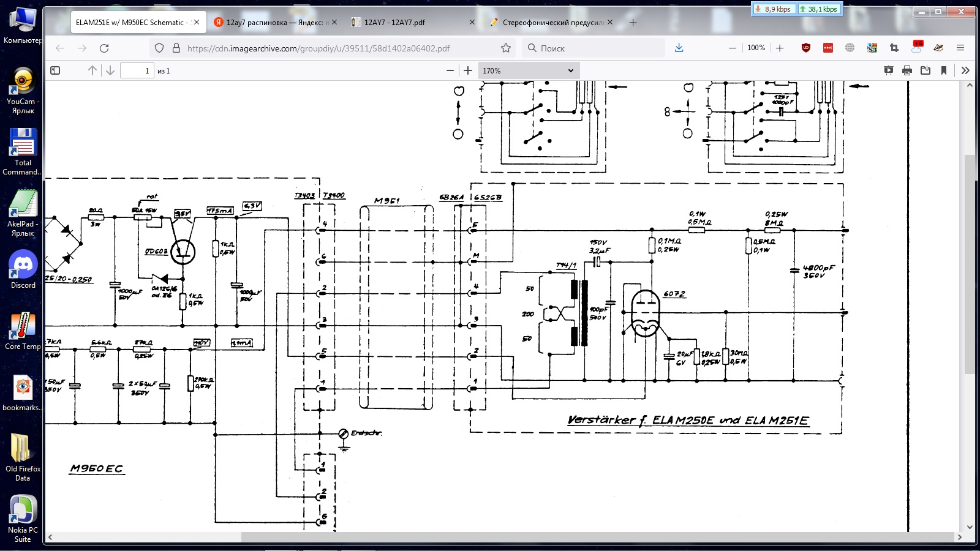Zoom in the PDF with plus button
The width and height of the screenshot is (980, 551).
pos(468,70)
